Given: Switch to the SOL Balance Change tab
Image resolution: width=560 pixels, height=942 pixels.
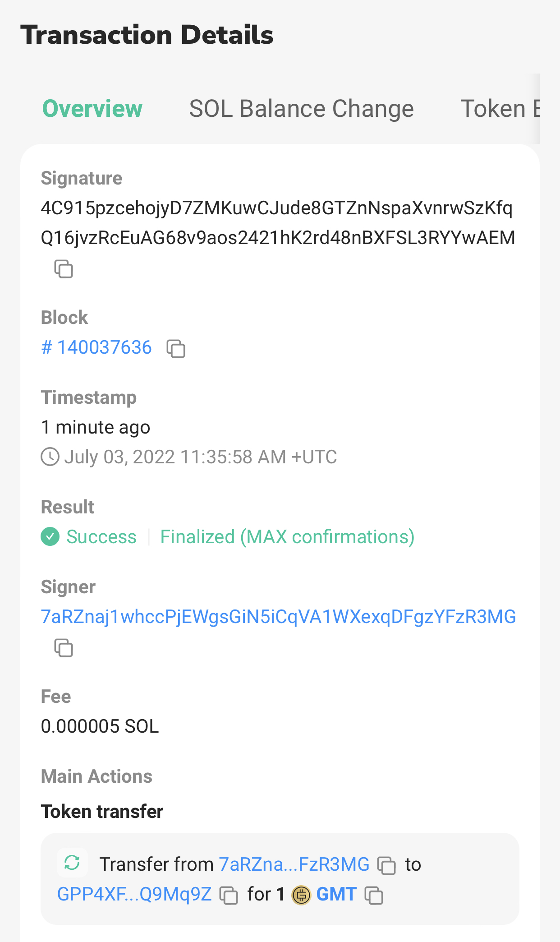Looking at the screenshot, I should click(301, 109).
